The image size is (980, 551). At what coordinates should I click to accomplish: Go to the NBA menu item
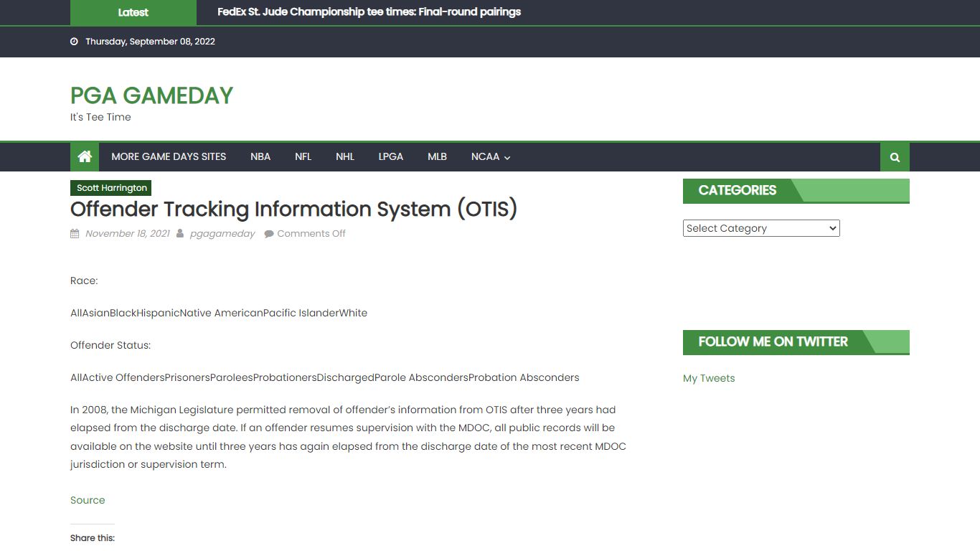pos(260,156)
